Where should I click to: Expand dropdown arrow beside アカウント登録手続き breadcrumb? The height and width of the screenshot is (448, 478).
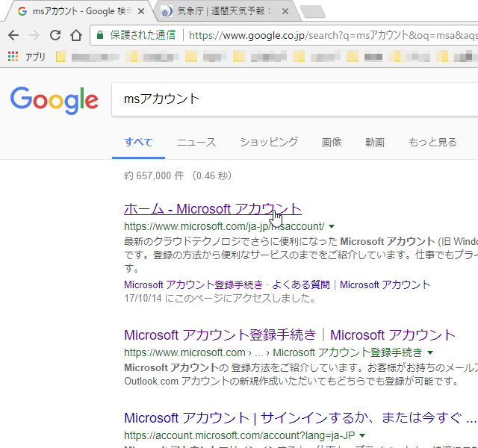pyautogui.click(x=430, y=352)
